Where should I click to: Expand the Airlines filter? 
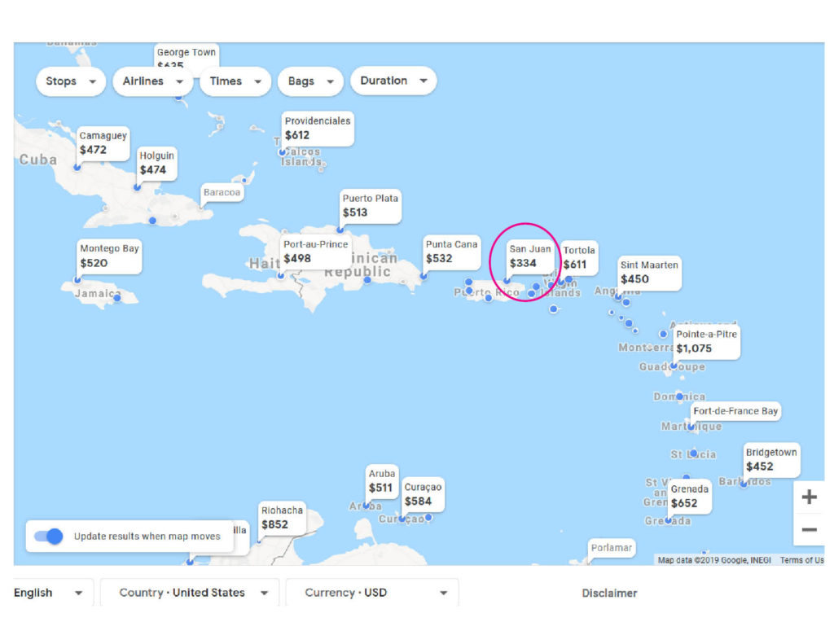tap(152, 81)
